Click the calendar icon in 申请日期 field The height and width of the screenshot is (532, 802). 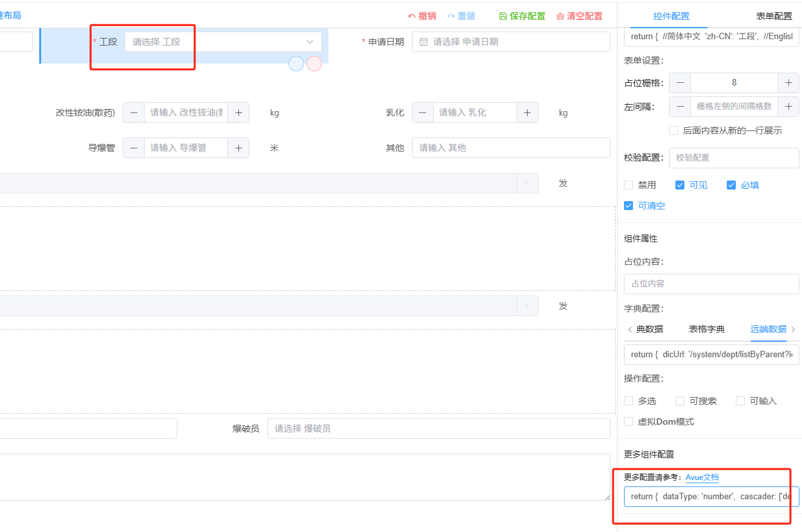[x=423, y=42]
